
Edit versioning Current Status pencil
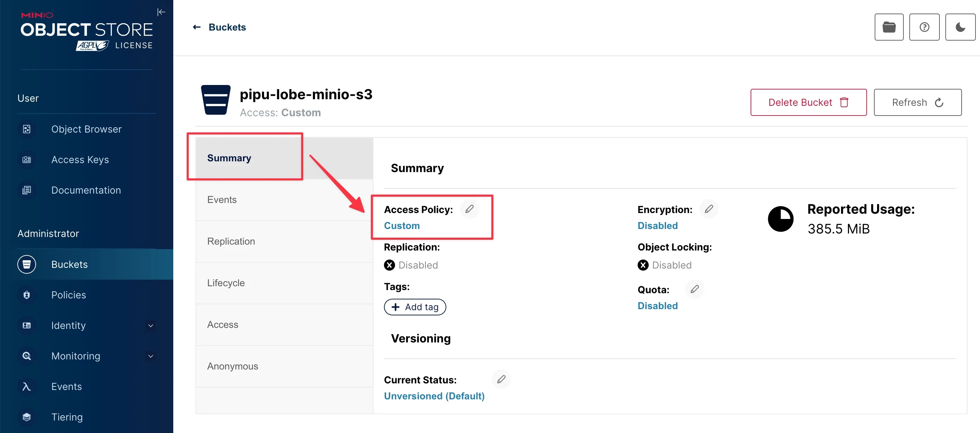(x=501, y=379)
